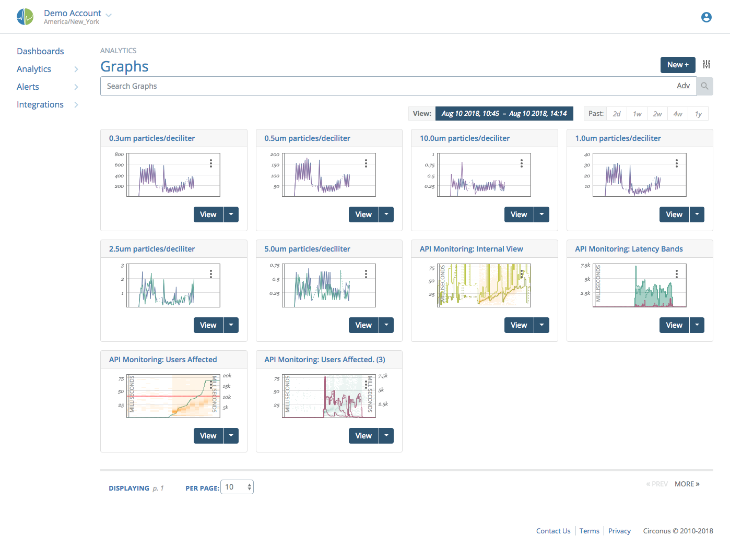730x560 pixels.
Task: Click the user account avatar icon
Action: [x=707, y=17]
